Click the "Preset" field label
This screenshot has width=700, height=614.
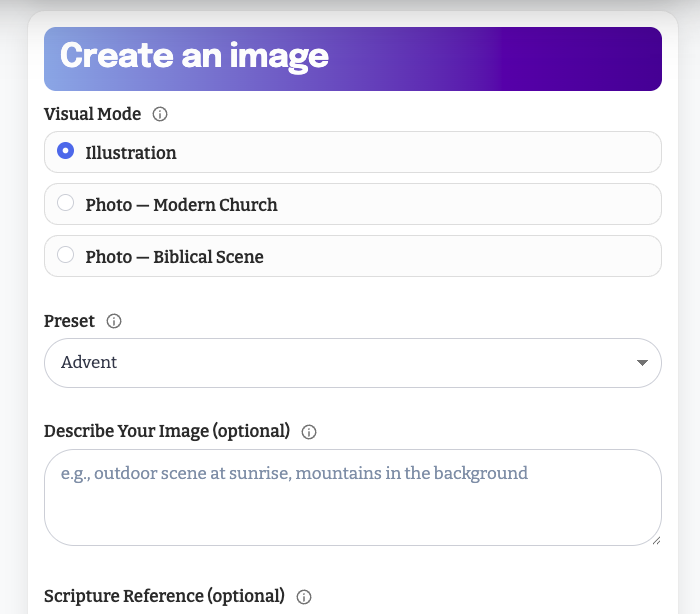[69, 321]
